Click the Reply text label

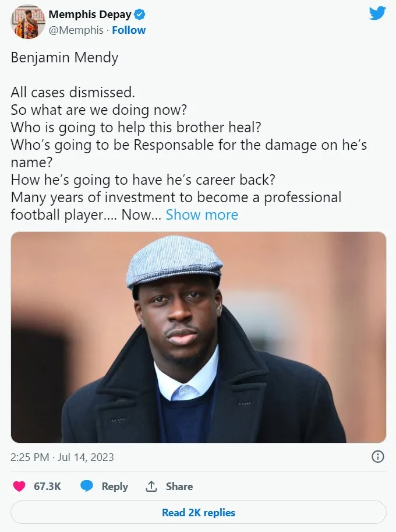pos(115,487)
